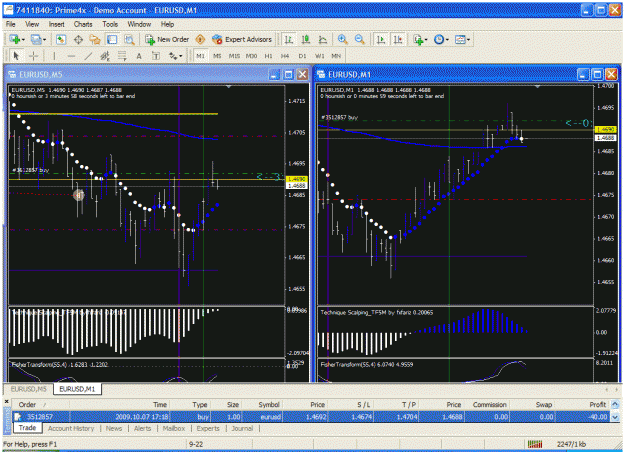Close the Terminal panel with X
This screenshot has height=452, width=625.
point(6,402)
